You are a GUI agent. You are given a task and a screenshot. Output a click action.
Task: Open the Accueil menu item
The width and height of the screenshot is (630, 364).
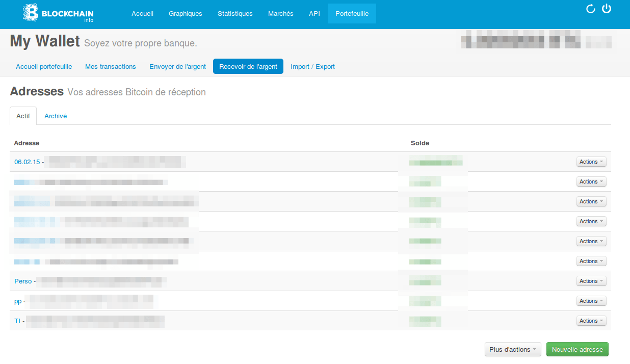142,14
